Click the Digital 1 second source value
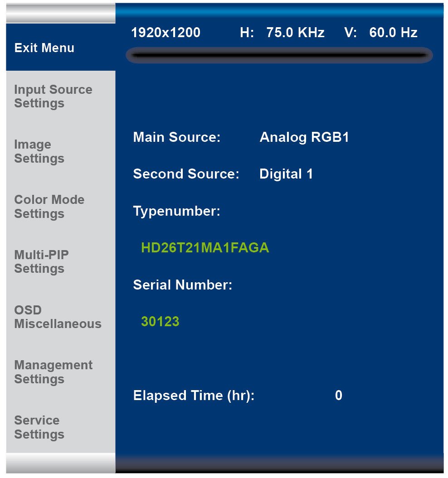Viewport: 448px width, 478px height. (286, 174)
